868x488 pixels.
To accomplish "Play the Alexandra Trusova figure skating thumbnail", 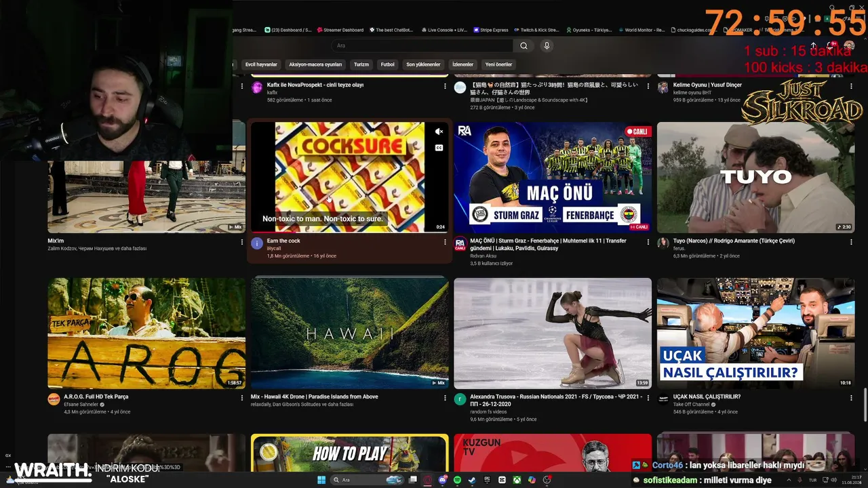I will click(x=553, y=333).
